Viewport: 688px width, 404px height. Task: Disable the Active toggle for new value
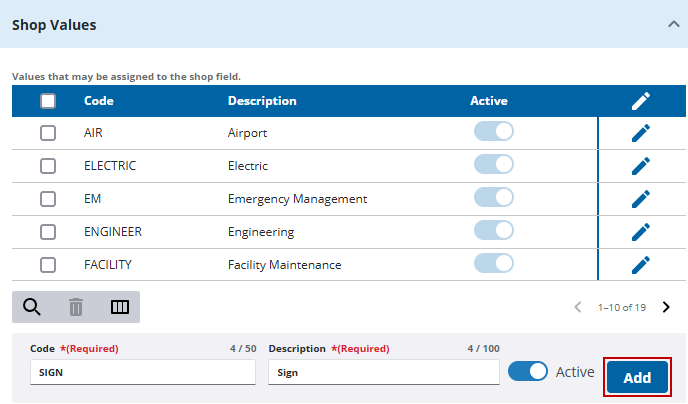click(x=528, y=371)
